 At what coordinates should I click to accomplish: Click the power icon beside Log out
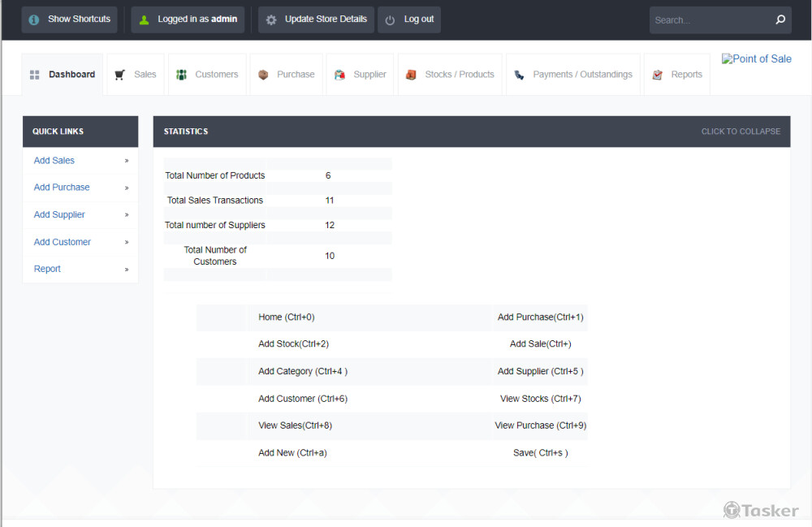coord(391,19)
